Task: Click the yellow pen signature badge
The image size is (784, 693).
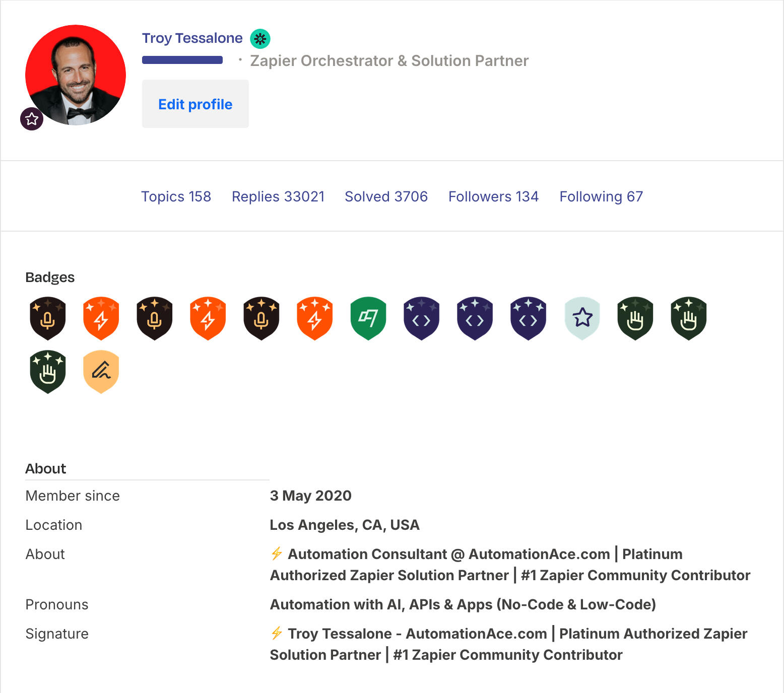Action: tap(101, 372)
